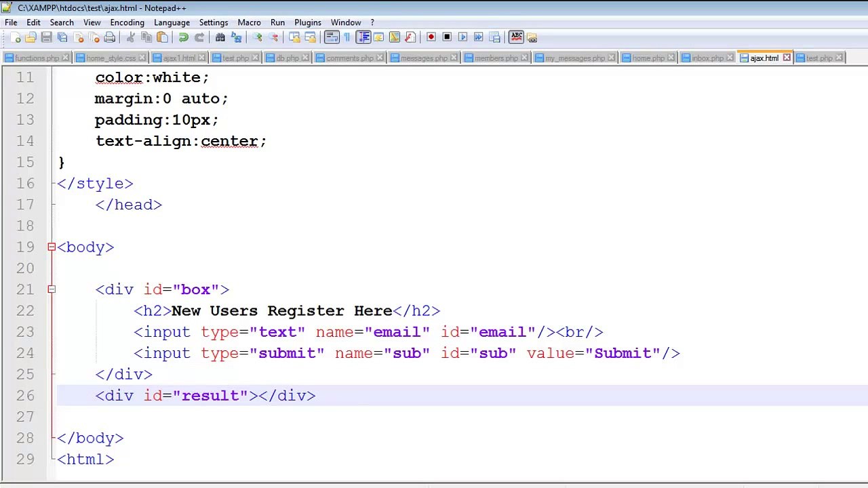Click the text "New Users Register Here"
The height and width of the screenshot is (488, 868).
pos(282,310)
